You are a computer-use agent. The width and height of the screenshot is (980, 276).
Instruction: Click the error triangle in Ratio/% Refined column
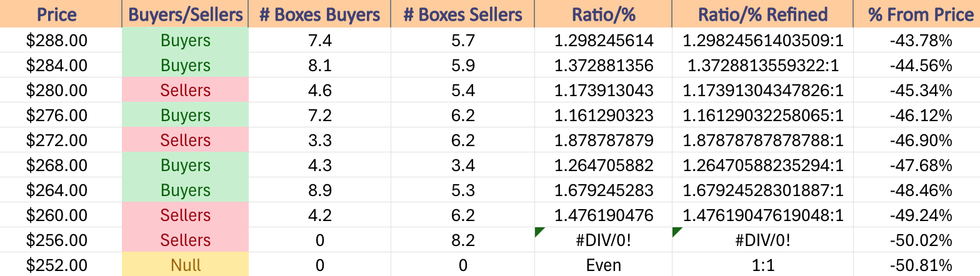(676, 232)
